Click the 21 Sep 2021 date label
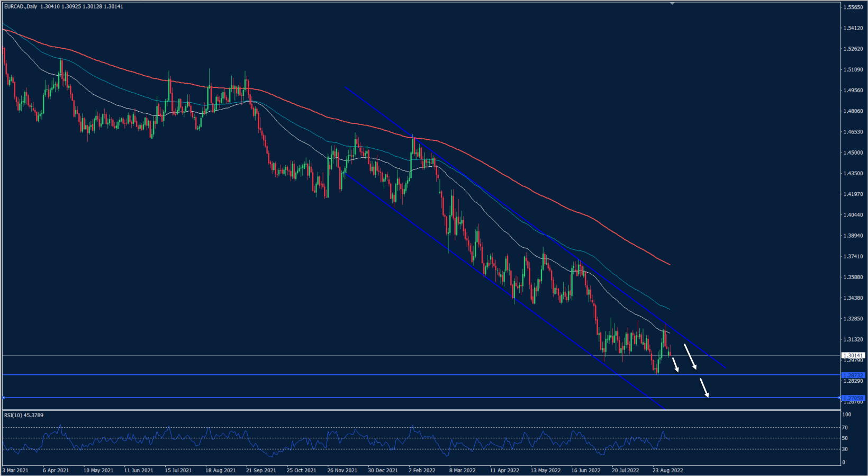The width and height of the screenshot is (868, 476). (261, 470)
